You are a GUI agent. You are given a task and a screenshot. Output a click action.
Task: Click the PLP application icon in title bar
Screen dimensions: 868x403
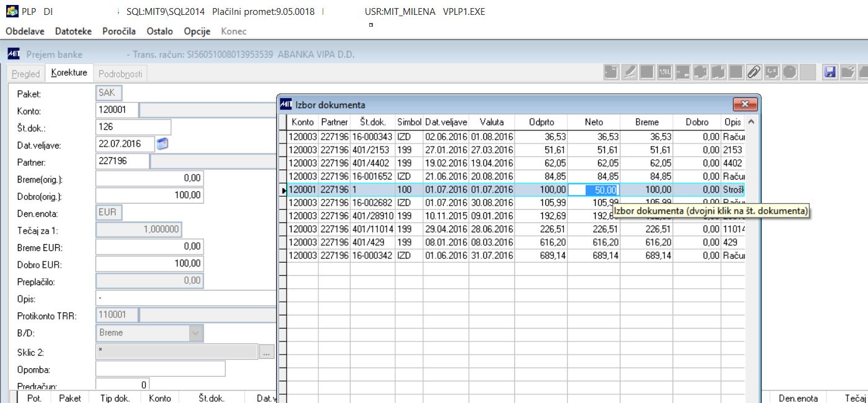pos(12,11)
